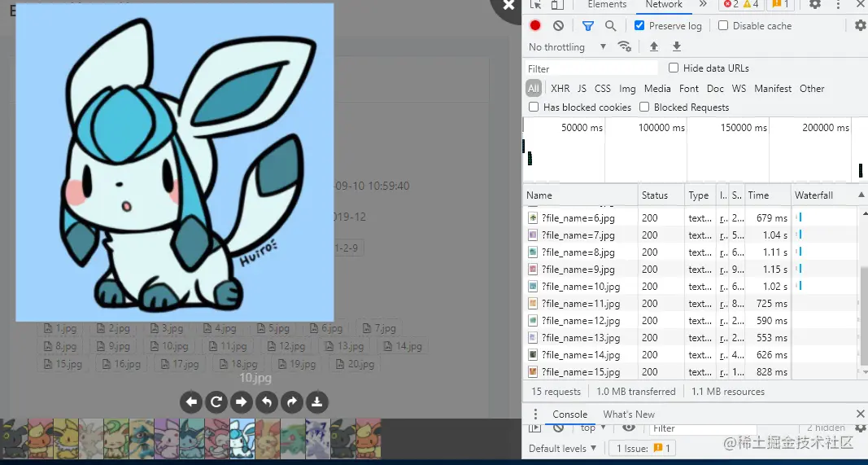This screenshot has width=868, height=465.
Task: Rotate the image clockwise
Action: click(x=292, y=401)
